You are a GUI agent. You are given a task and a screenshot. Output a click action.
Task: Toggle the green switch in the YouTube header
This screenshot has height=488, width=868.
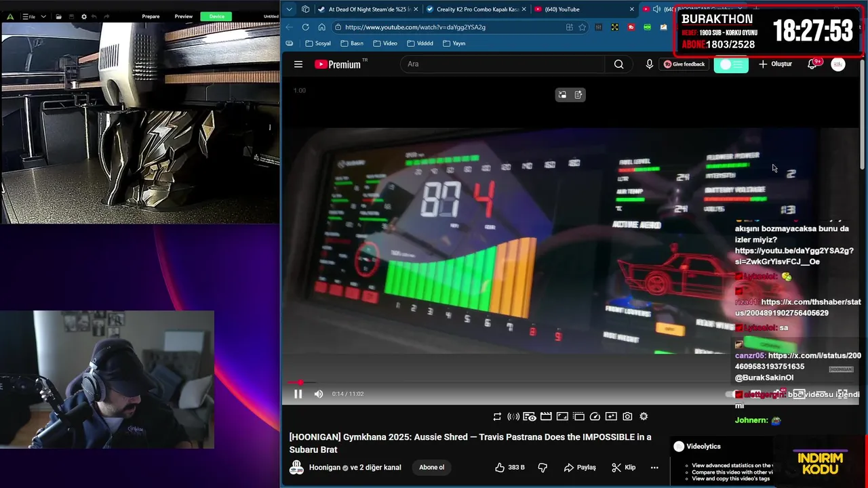(x=731, y=64)
